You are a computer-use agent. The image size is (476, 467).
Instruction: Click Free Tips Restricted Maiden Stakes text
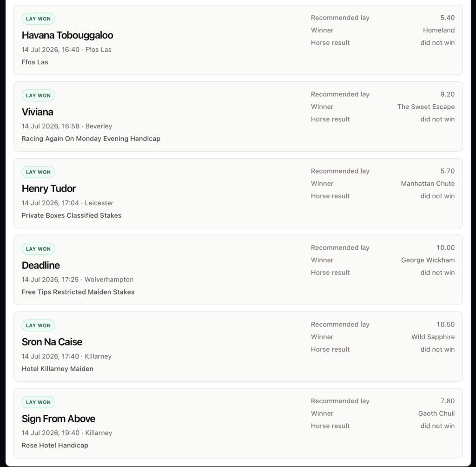click(x=78, y=292)
